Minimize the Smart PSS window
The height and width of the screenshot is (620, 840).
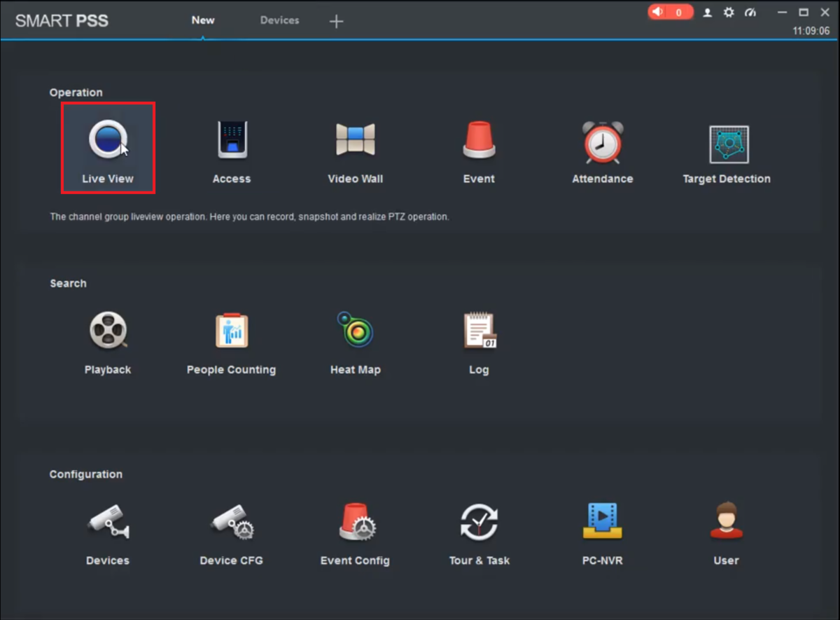[x=782, y=12]
